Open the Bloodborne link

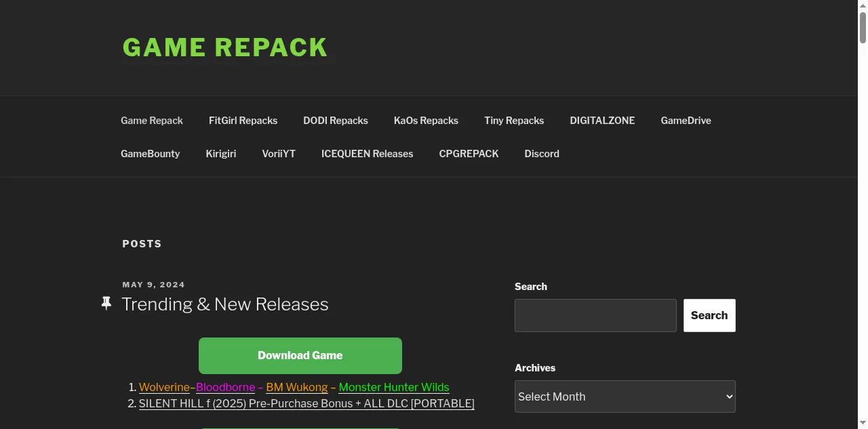point(226,388)
